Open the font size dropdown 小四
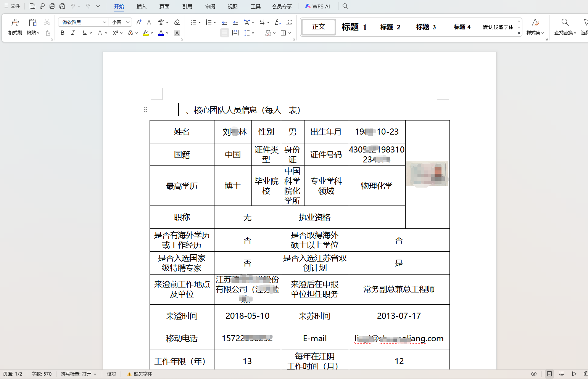 (128, 22)
